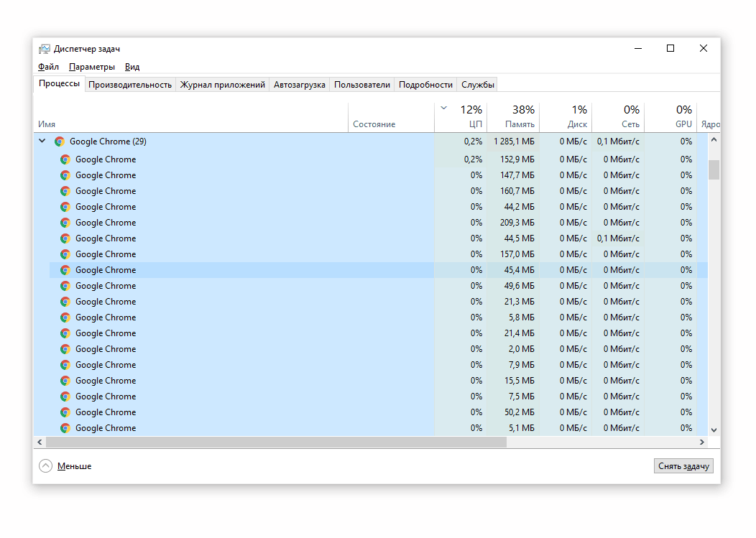Click the horizontal scrollbar right arrow
This screenshot has height=538, width=756.
pos(702,442)
